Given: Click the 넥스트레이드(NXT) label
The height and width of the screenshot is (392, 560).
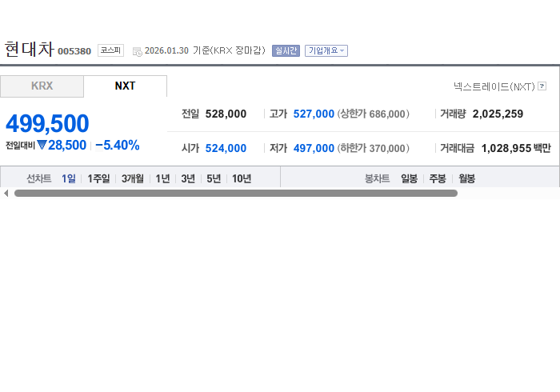Looking at the screenshot, I should (494, 86).
